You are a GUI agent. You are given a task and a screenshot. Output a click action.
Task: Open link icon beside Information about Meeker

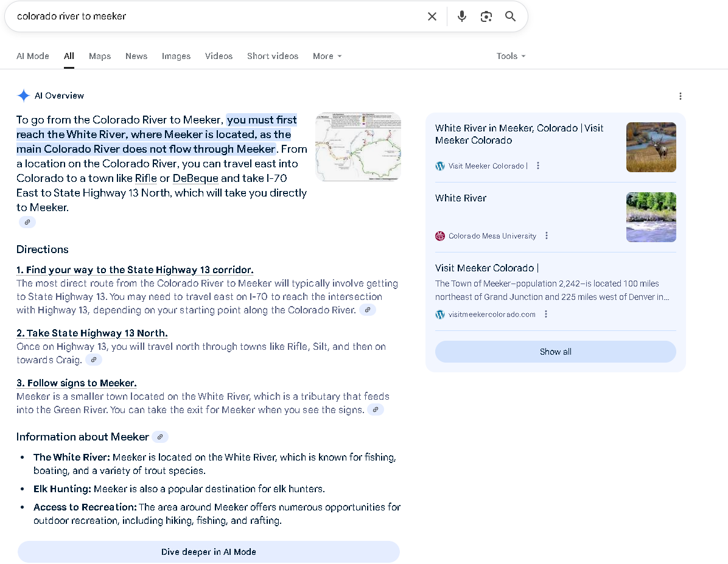coord(159,437)
